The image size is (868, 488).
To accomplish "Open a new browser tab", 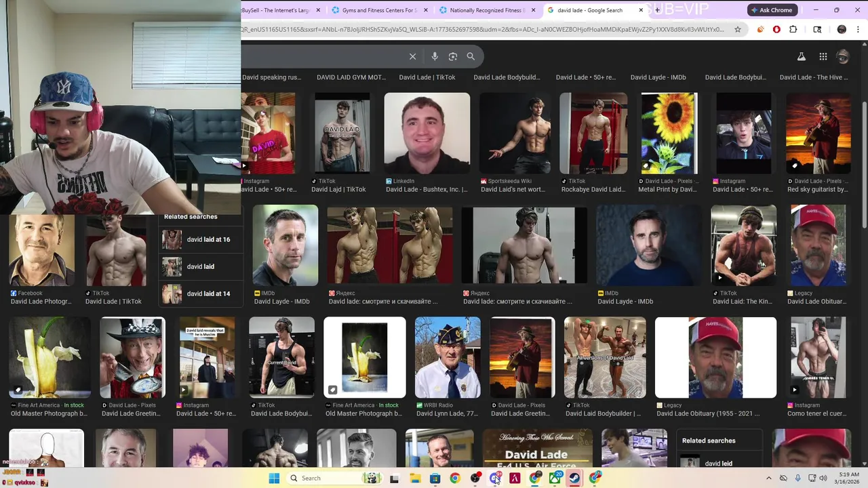I will point(657,10).
